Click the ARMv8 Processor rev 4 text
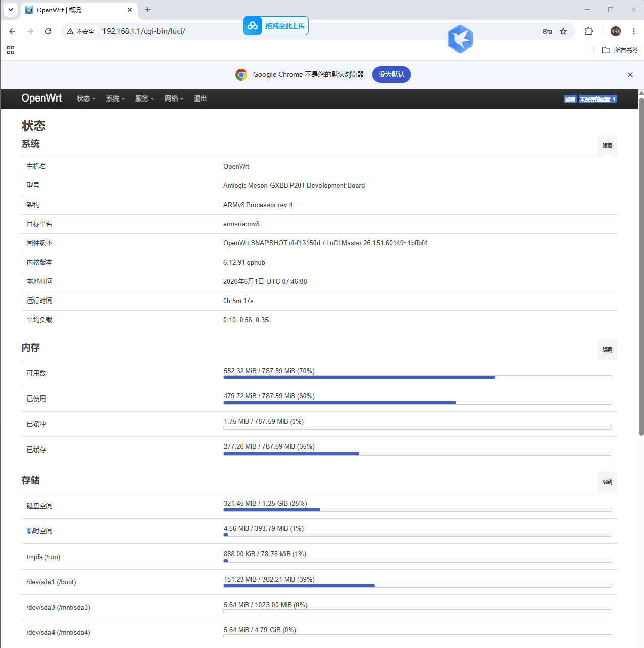Screen dimensions: 644x648 (x=257, y=205)
